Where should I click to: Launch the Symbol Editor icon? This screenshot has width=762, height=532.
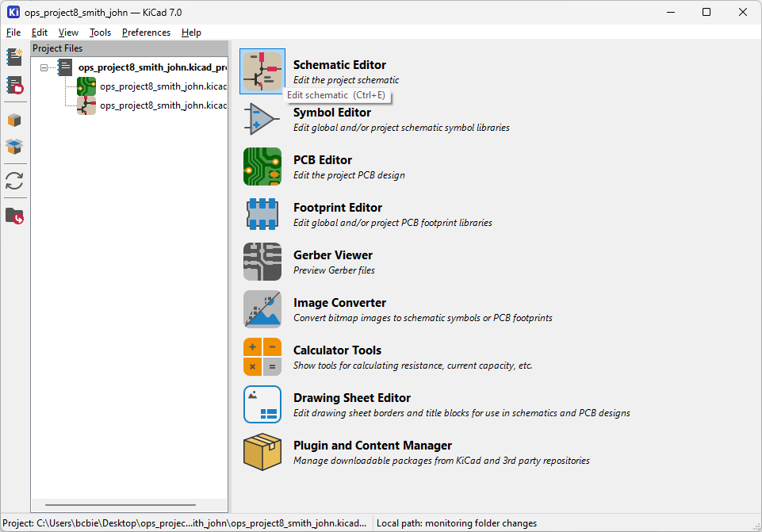click(x=262, y=119)
